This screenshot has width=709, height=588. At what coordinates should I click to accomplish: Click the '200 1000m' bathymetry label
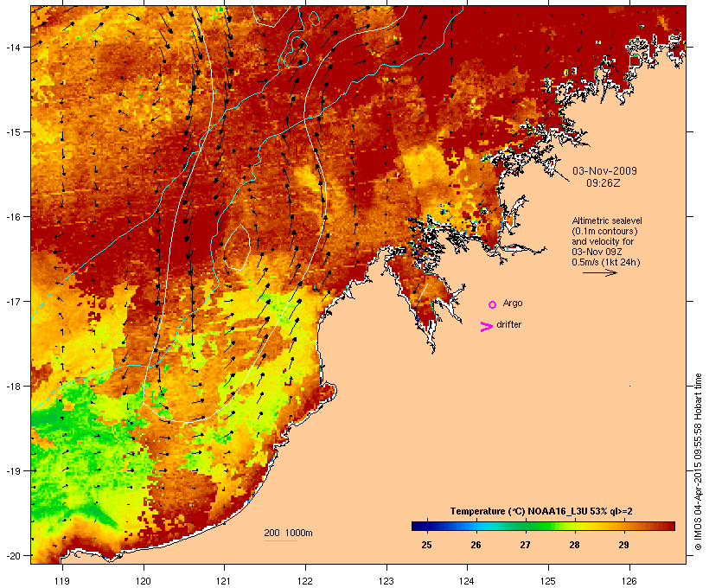pyautogui.click(x=288, y=533)
